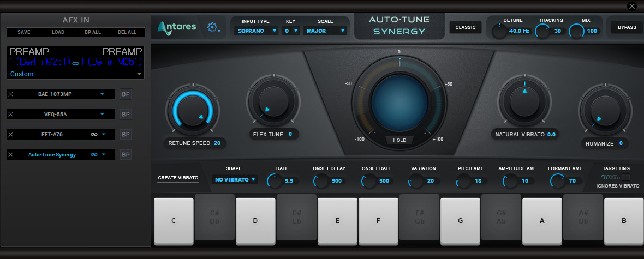Screen dimensions: 644x259
Task: Click the Amplitude Amt knob
Action: 510,181
